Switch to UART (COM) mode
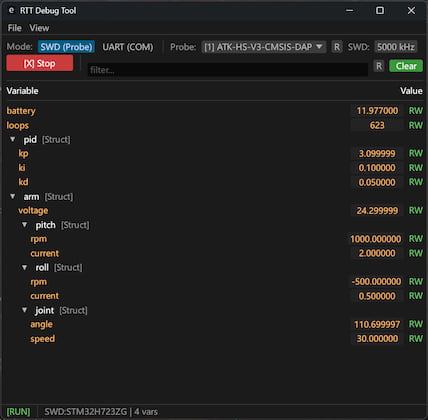This screenshot has height=420, width=428. click(128, 47)
